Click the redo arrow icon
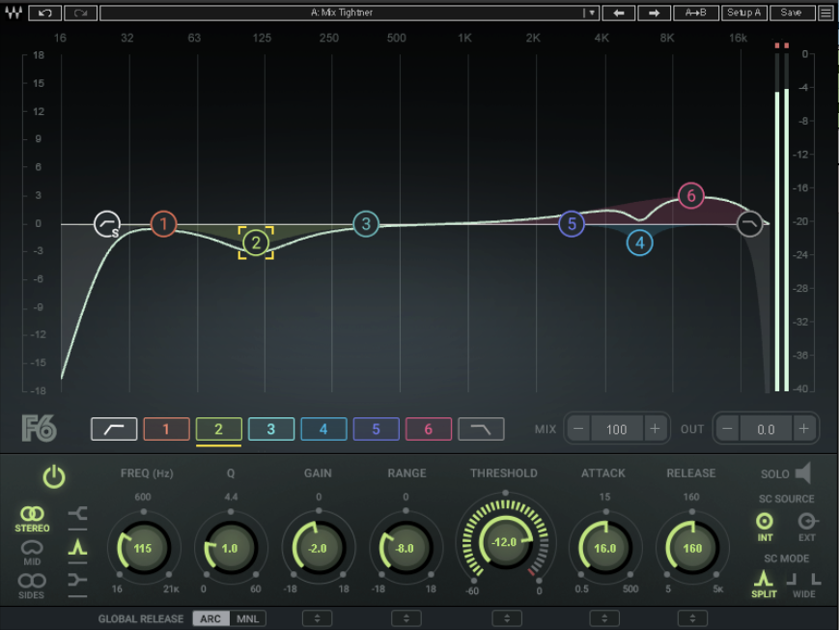Screen dimensions: 840x630 tap(80, 13)
